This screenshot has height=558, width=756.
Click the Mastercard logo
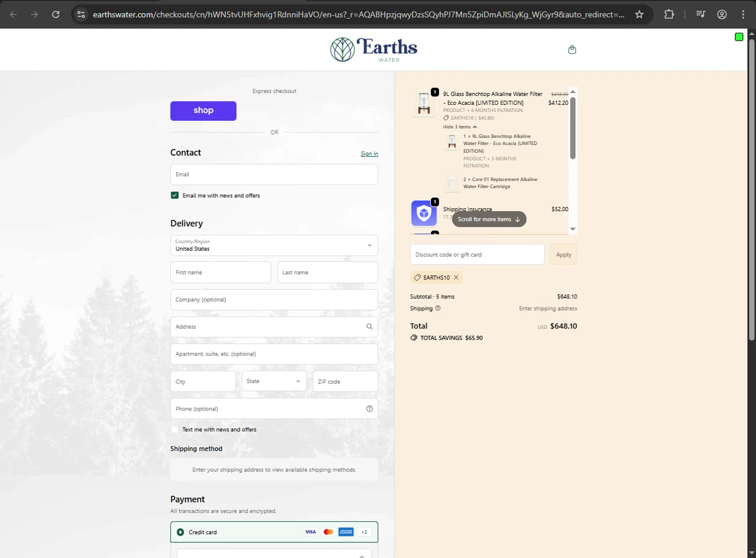click(x=328, y=532)
